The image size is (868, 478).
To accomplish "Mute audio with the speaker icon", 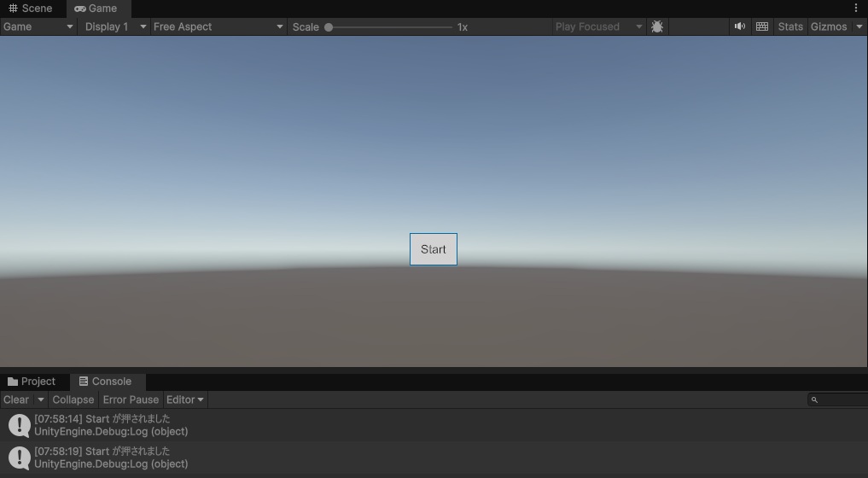I will pos(740,26).
